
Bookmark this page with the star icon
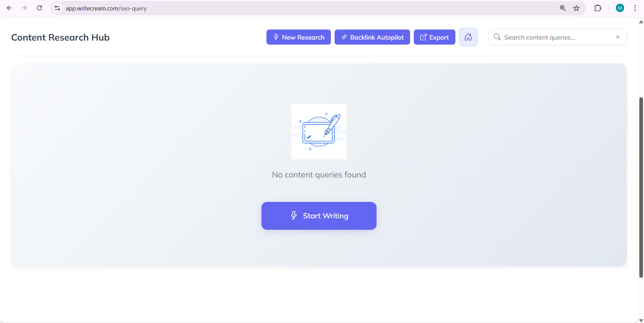(x=576, y=8)
